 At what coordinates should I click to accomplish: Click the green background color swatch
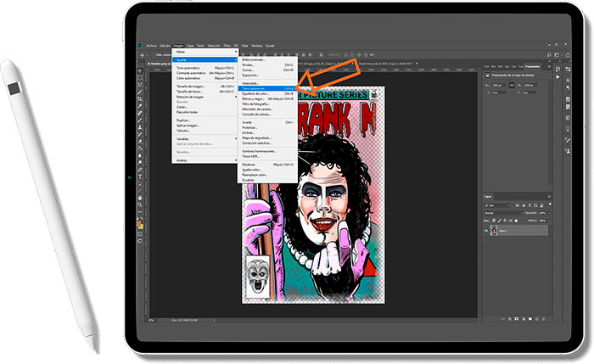[x=142, y=227]
